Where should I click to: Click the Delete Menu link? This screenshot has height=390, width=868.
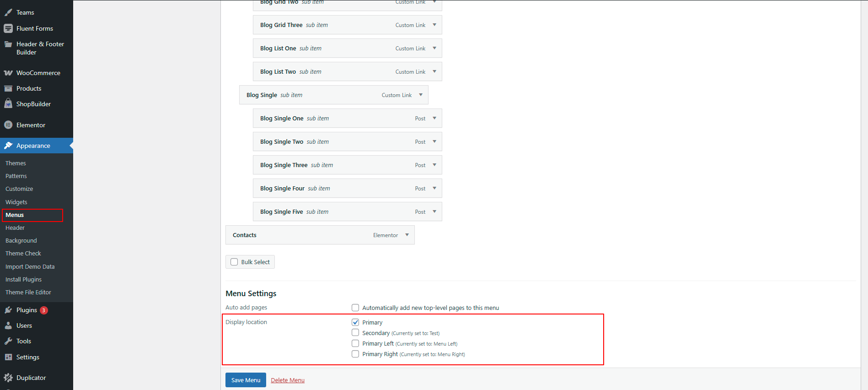[288, 380]
